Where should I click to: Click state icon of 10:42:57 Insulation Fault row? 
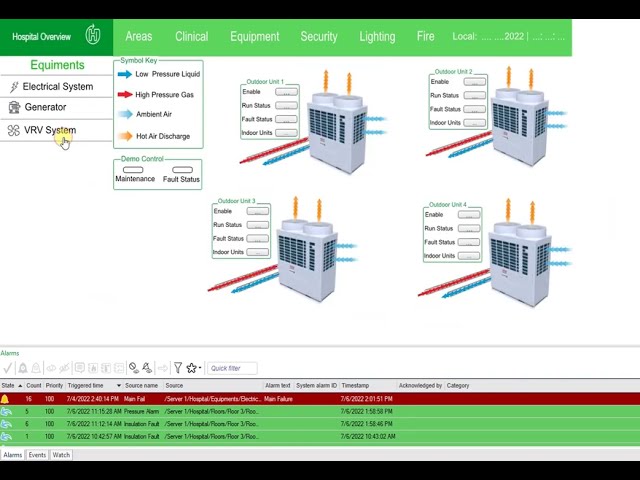(6, 436)
